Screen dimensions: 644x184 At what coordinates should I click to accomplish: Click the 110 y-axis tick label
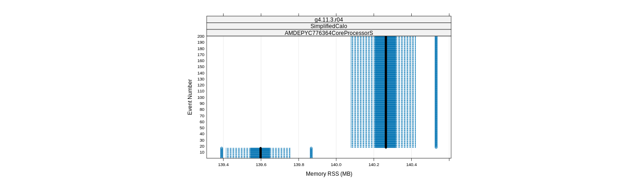click(x=201, y=91)
